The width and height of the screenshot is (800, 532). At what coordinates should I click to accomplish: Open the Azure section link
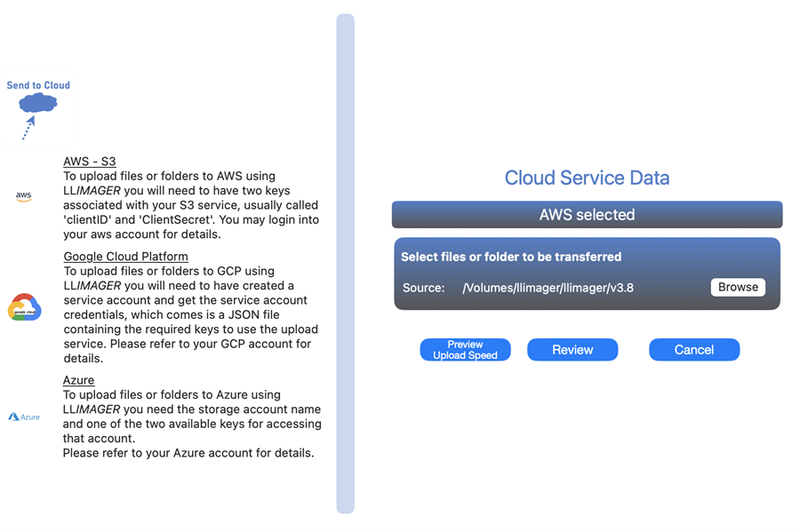tap(77, 379)
